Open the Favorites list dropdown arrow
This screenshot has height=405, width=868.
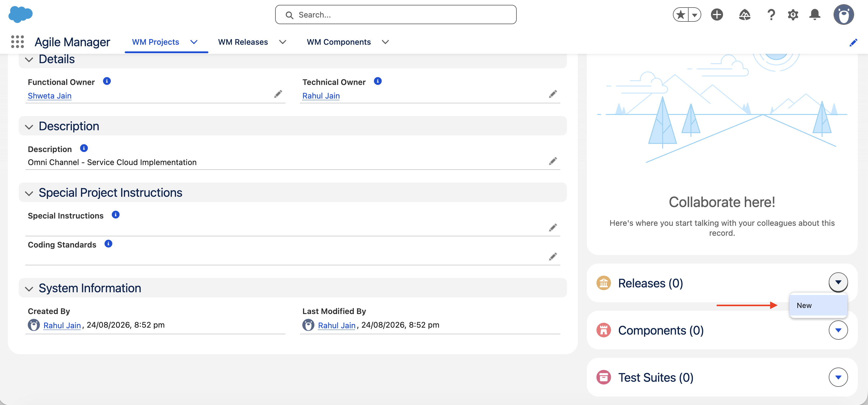pyautogui.click(x=694, y=15)
